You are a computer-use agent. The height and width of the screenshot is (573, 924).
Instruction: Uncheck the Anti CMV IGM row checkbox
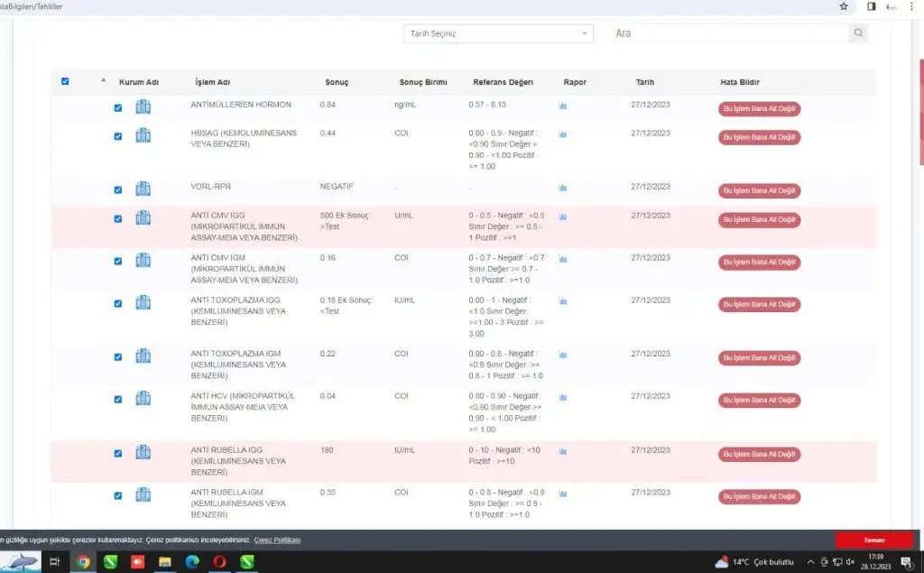coord(118,261)
